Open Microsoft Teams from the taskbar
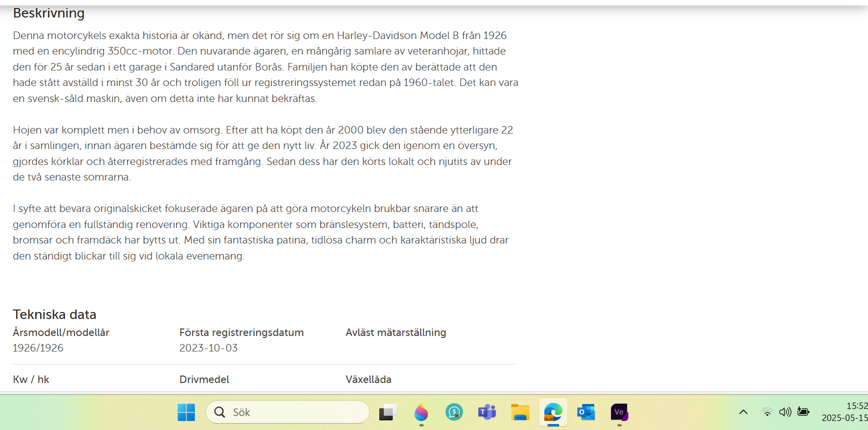Screen dimensions: 868x430 (487, 412)
